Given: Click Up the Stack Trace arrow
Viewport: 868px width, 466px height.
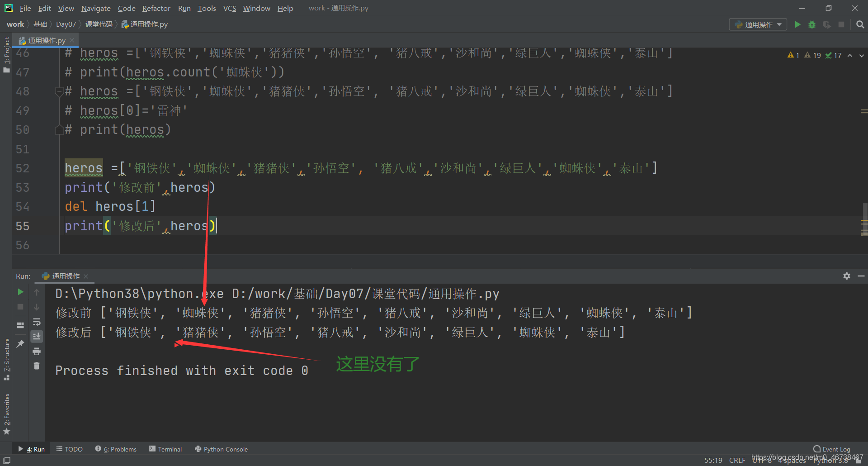Looking at the screenshot, I should coord(37,292).
